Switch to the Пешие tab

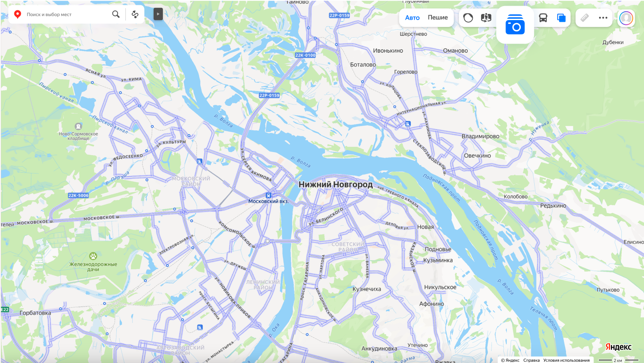coord(438,18)
